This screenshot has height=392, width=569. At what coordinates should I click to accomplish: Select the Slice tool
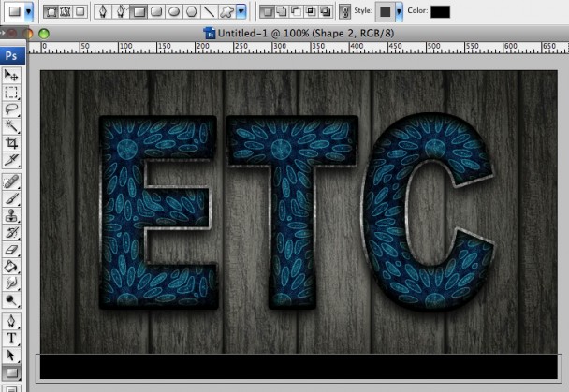pyautogui.click(x=11, y=160)
